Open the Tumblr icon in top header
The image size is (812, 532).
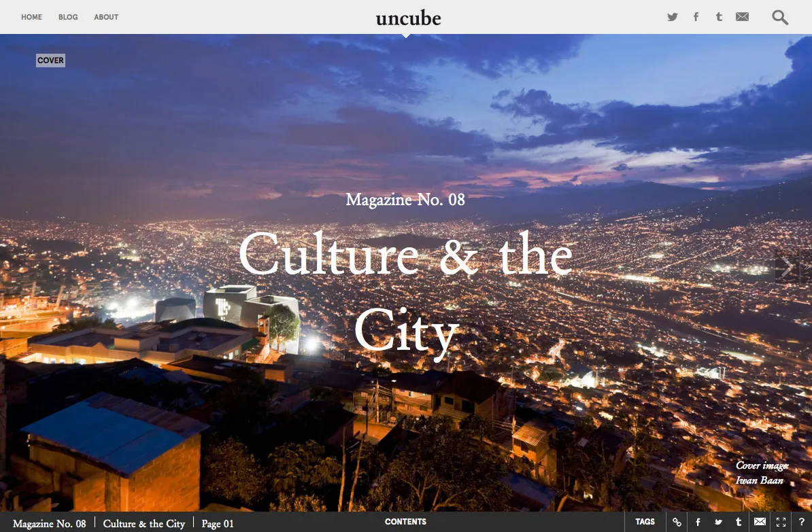point(719,16)
